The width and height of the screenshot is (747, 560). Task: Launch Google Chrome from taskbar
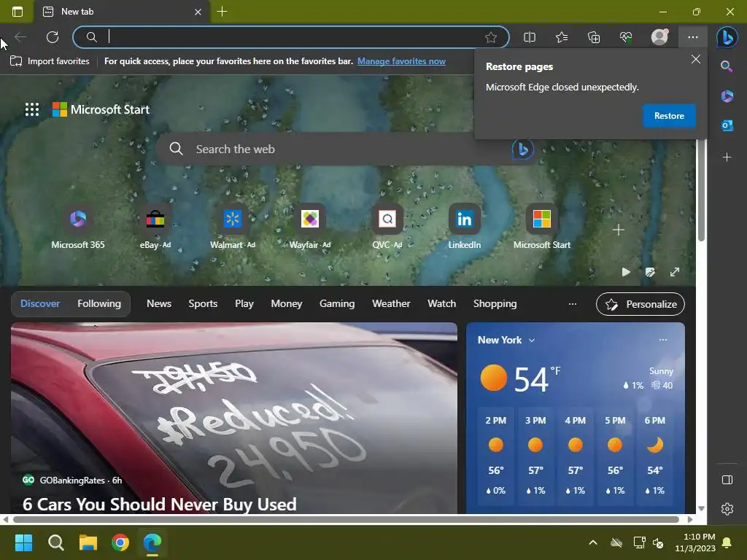click(x=120, y=542)
